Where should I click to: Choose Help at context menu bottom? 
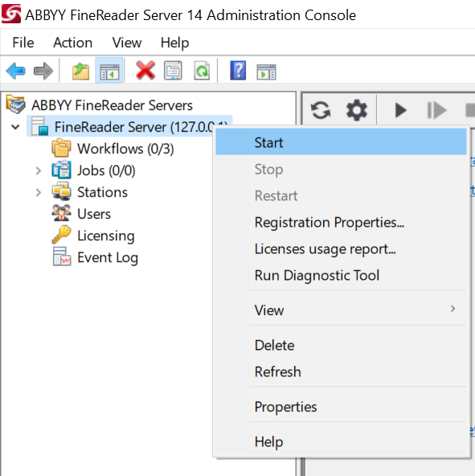tap(341, 441)
